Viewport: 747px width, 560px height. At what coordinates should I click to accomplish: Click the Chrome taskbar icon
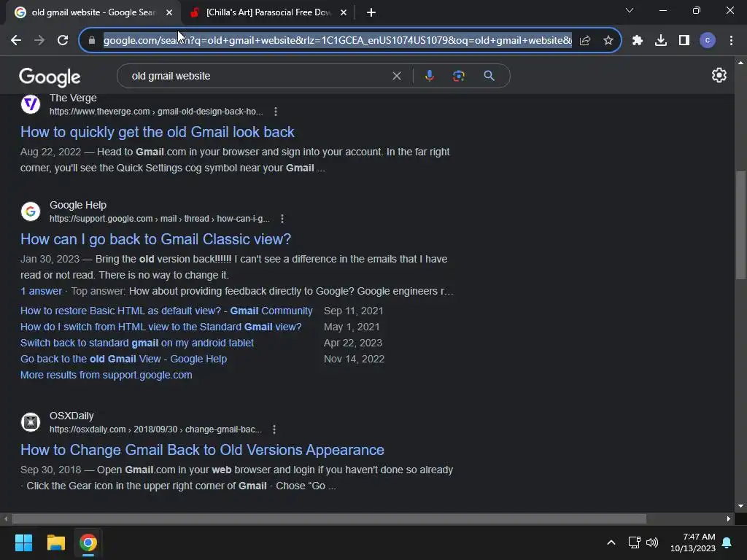(88, 542)
